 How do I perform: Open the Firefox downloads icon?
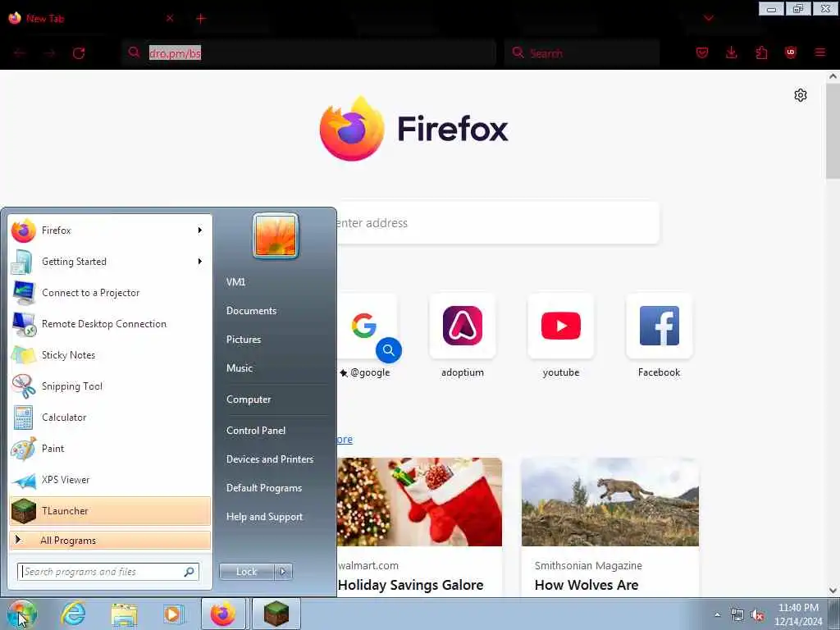(x=731, y=52)
